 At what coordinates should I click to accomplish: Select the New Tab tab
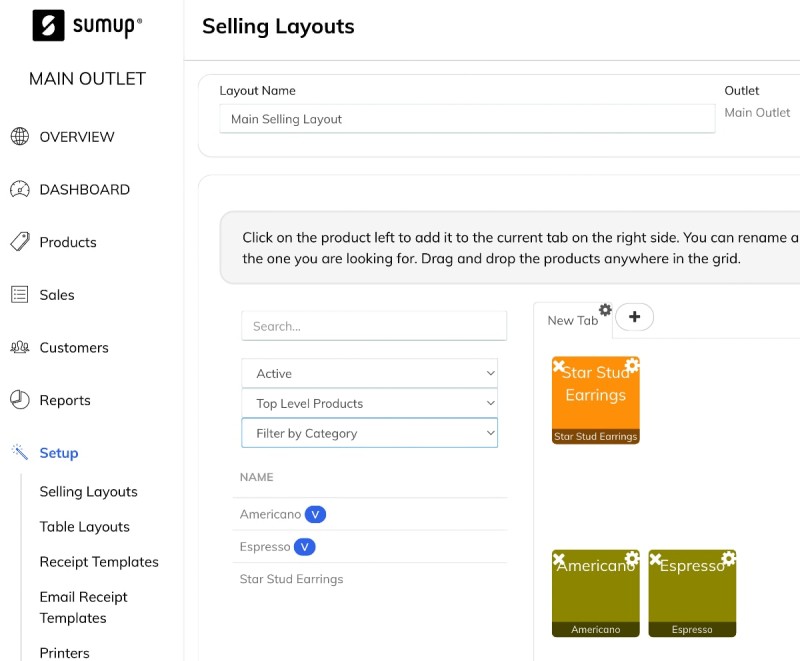tap(572, 320)
